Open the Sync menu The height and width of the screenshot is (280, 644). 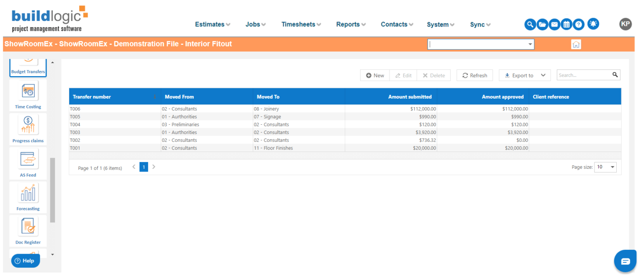[x=480, y=24]
